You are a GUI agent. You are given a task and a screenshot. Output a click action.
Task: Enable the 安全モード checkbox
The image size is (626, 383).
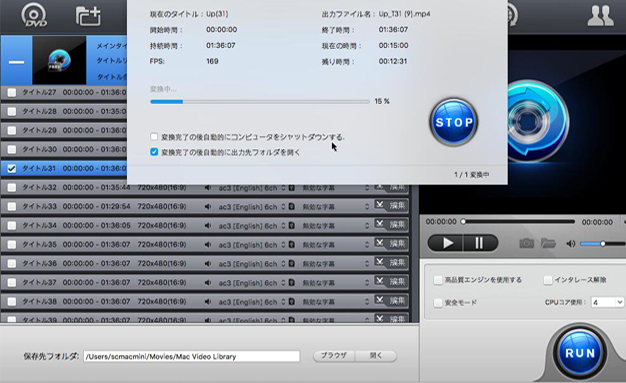point(438,302)
